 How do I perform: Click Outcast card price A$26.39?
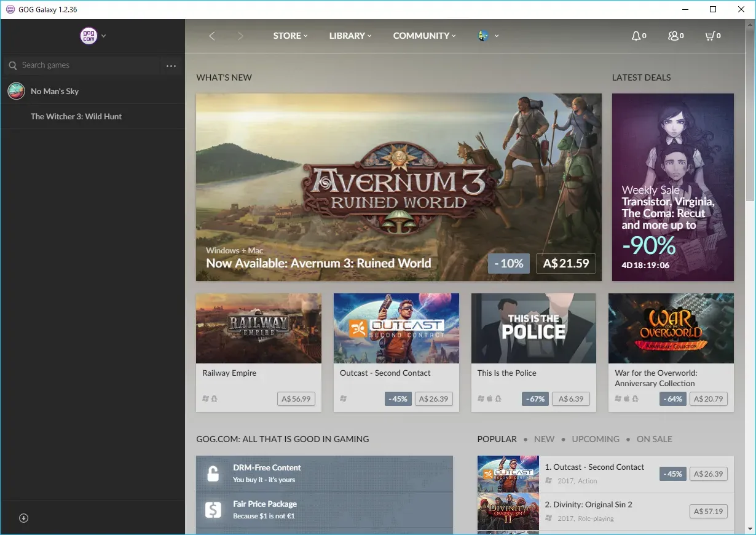click(x=434, y=398)
